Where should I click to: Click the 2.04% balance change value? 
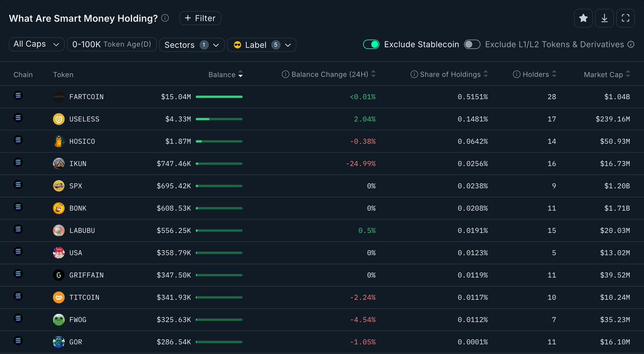pyautogui.click(x=364, y=119)
